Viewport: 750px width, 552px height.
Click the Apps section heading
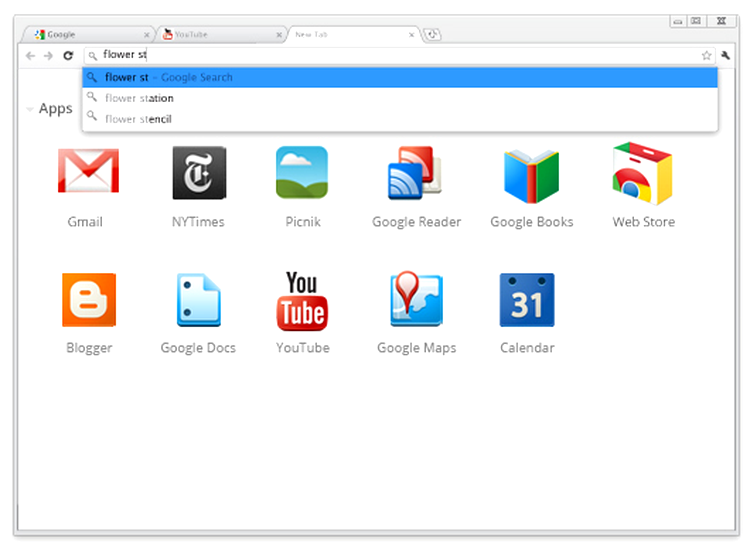pyautogui.click(x=55, y=110)
